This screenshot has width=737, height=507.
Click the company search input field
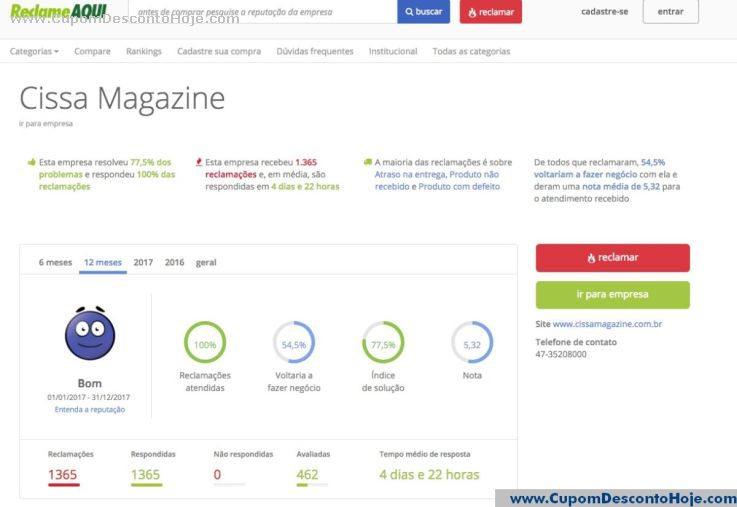tap(263, 12)
